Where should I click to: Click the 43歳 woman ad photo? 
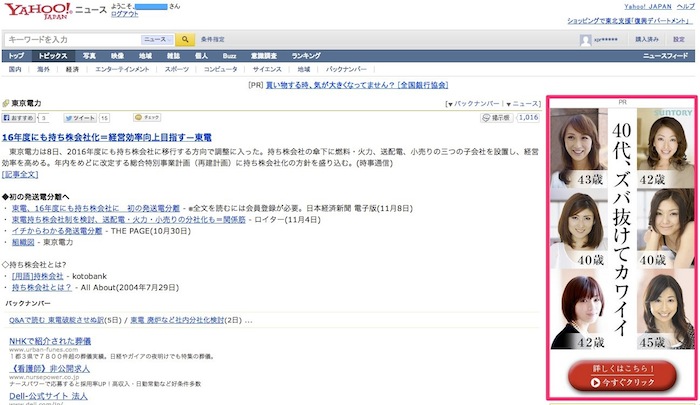(x=579, y=148)
